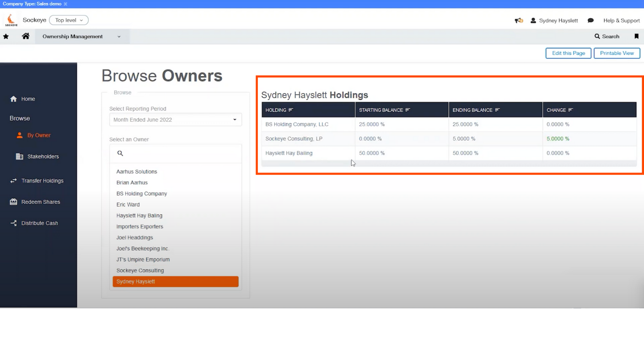
Task: Click the Sockeye Consulting LP holding link
Action: coord(293,138)
